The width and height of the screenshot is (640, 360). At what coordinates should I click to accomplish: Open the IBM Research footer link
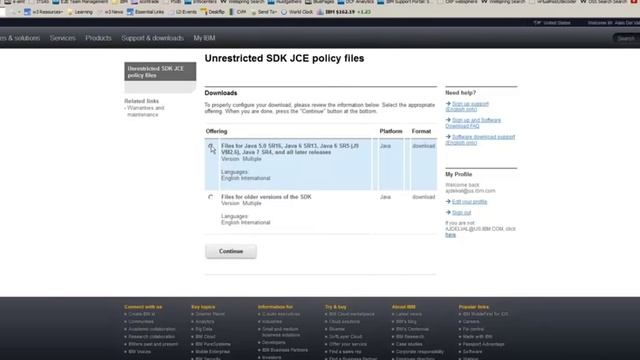[410, 337]
